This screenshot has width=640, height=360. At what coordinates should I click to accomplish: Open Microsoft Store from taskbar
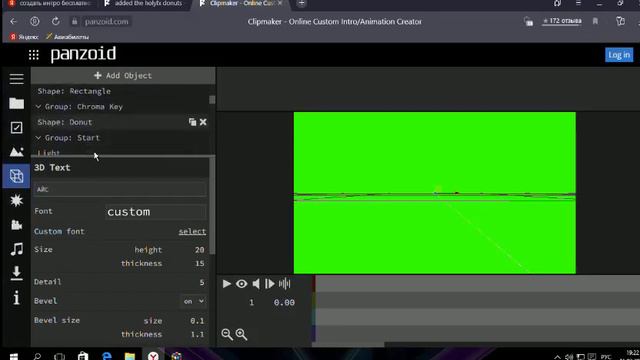83,356
